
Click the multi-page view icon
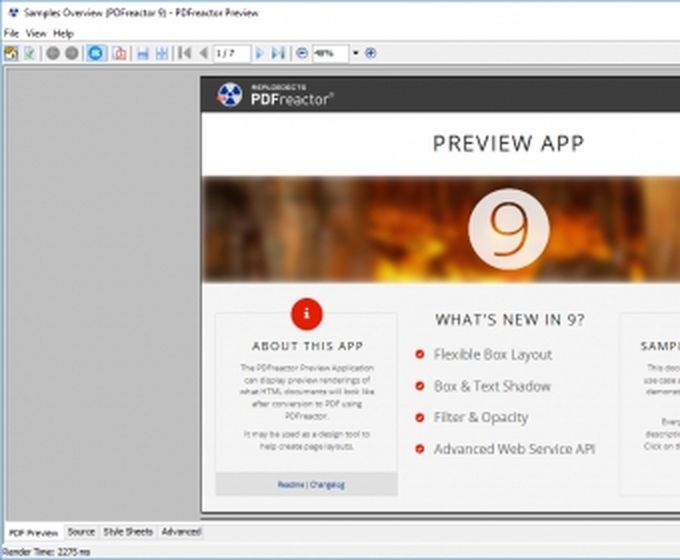(162, 53)
